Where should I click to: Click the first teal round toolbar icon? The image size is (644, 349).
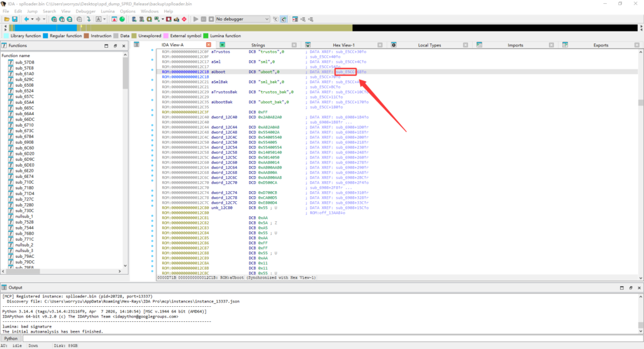tap(54, 19)
